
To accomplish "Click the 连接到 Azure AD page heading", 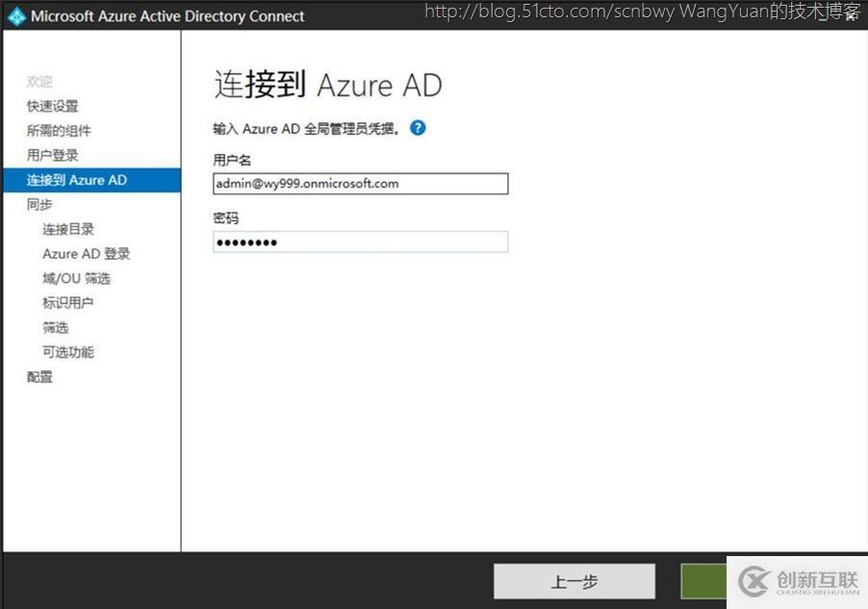I will [328, 85].
